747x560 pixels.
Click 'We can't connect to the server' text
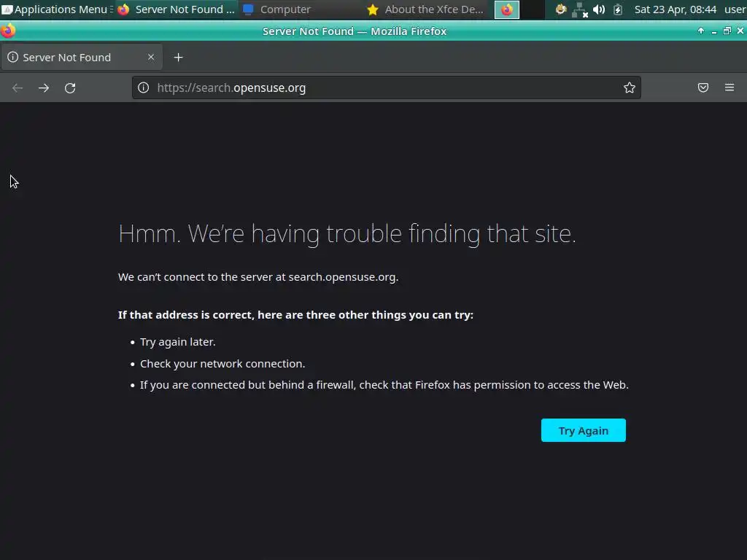tap(258, 277)
